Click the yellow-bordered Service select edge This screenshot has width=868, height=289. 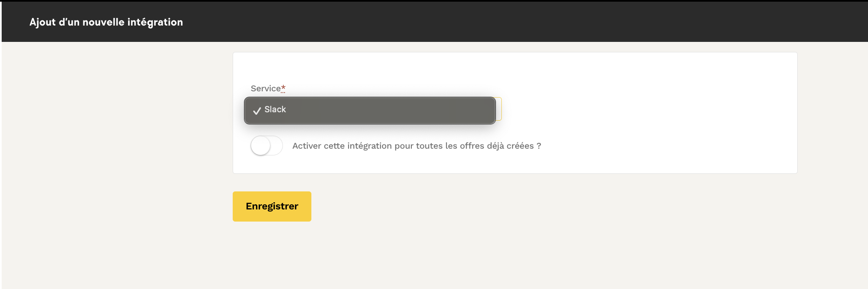point(499,109)
